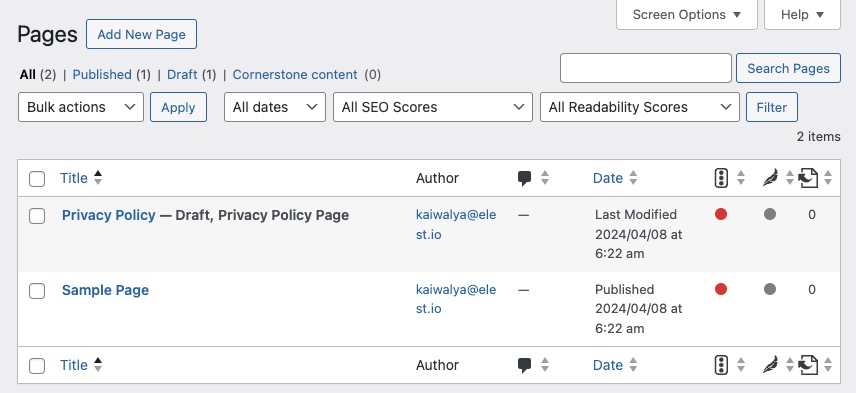This screenshot has width=856, height=393.
Task: Focus the search pages input field
Action: (646, 68)
